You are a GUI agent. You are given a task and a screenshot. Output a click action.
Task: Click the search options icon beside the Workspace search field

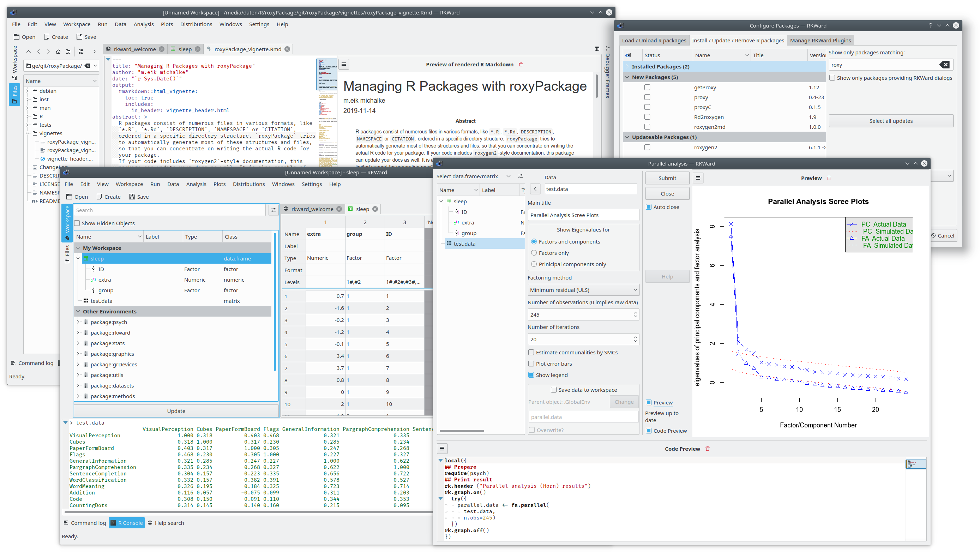click(x=273, y=210)
